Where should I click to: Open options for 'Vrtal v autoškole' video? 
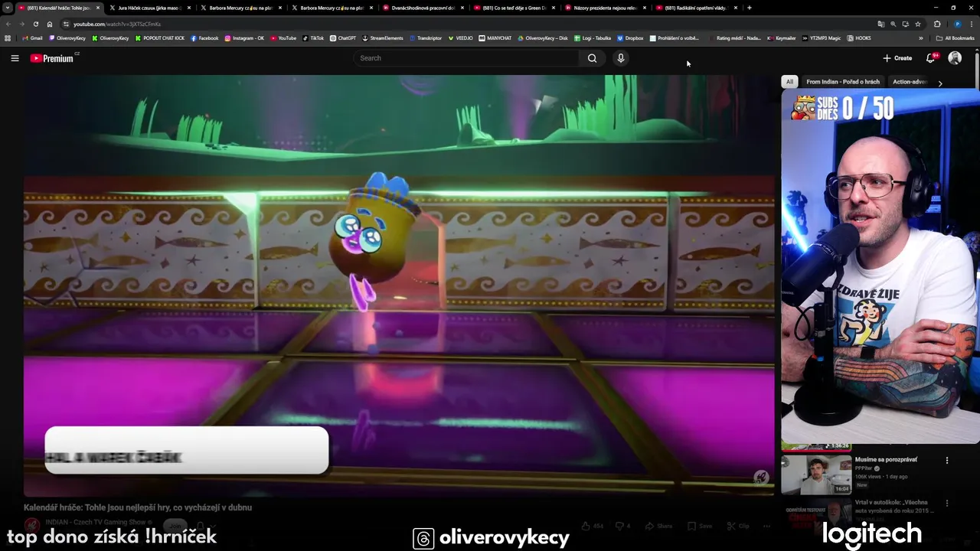click(x=947, y=504)
